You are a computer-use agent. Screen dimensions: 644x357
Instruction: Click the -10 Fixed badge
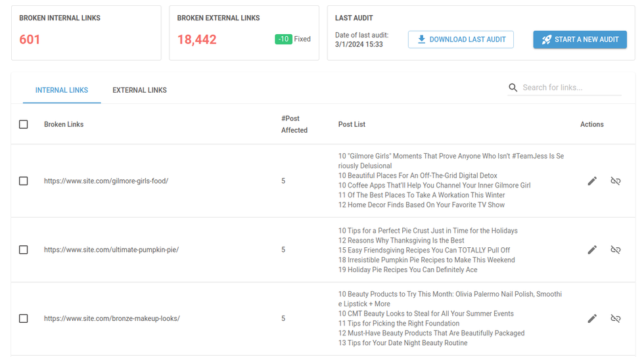click(284, 39)
